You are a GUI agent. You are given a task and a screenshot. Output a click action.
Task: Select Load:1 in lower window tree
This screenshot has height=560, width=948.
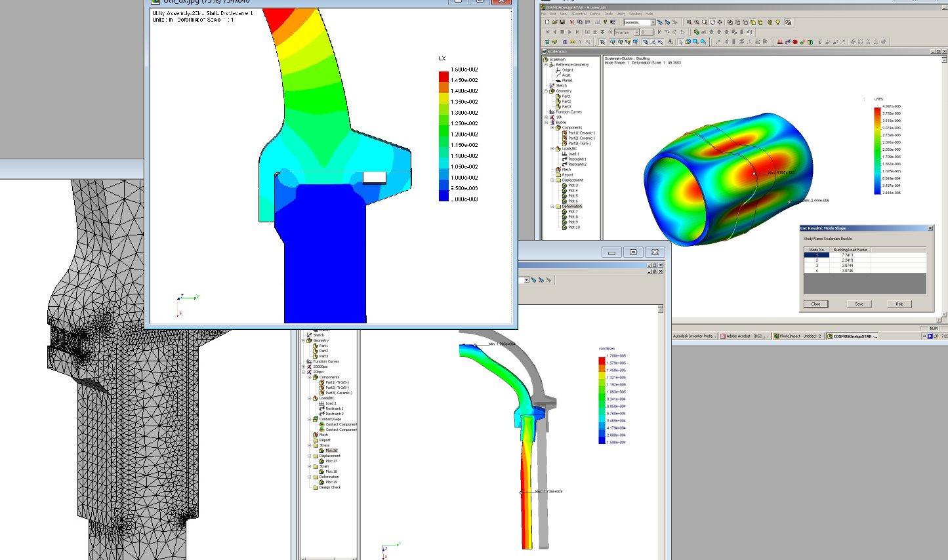[331, 403]
